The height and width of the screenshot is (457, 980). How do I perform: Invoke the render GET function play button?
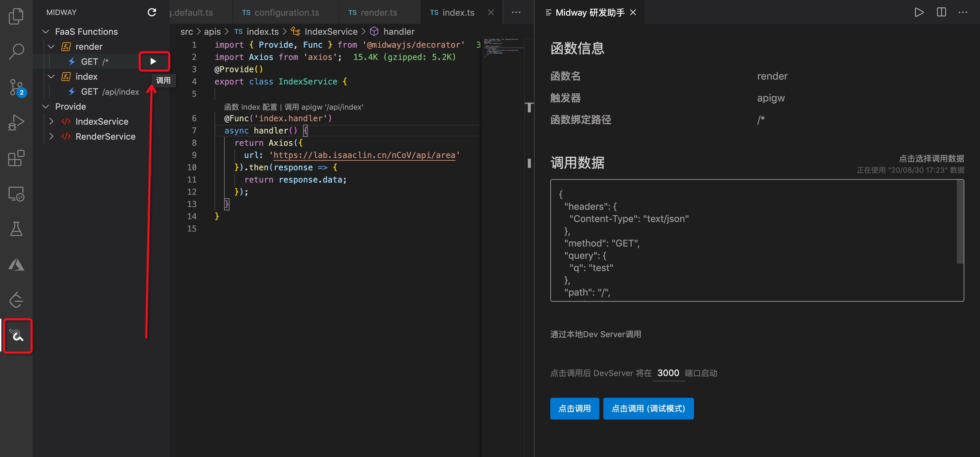click(x=153, y=61)
